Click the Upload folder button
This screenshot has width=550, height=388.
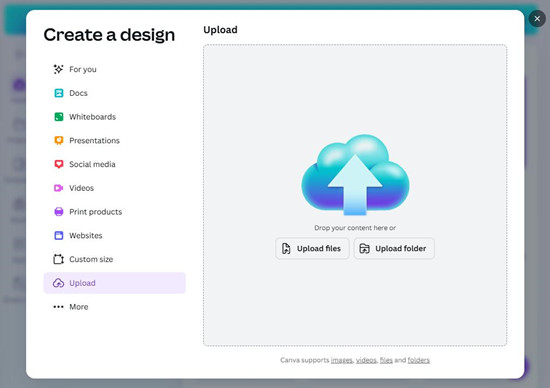pos(394,248)
